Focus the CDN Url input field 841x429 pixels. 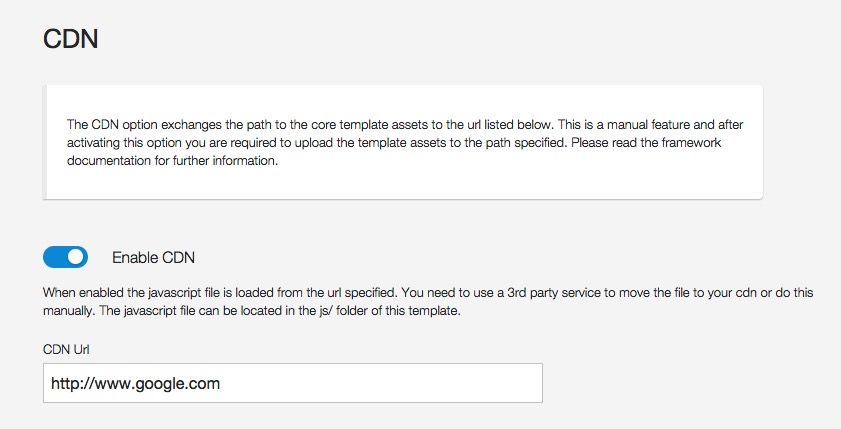[x=293, y=383]
